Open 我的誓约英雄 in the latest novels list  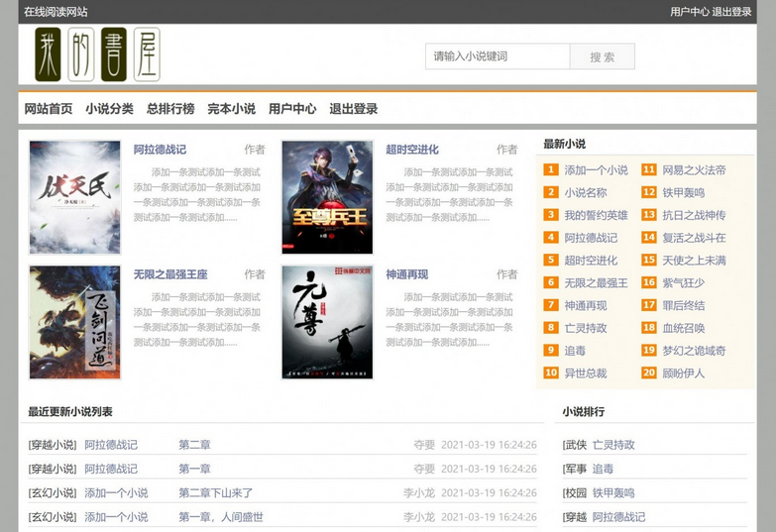pos(596,215)
